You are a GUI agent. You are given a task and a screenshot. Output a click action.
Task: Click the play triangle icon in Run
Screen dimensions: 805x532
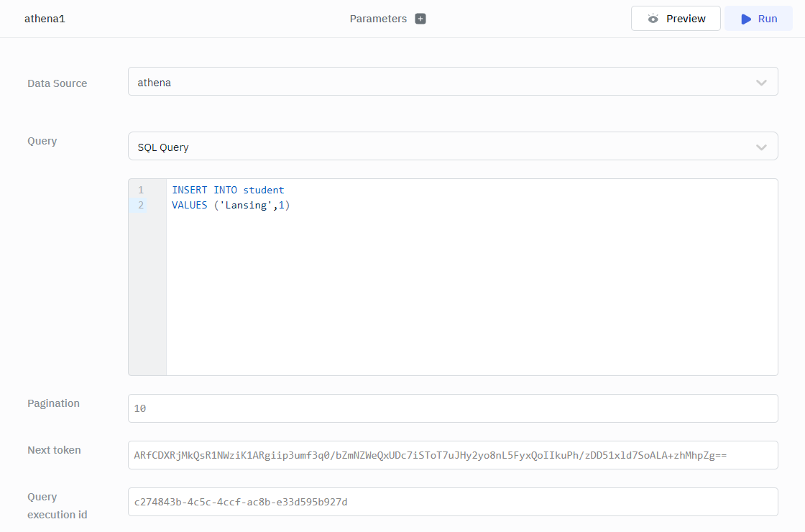click(x=746, y=19)
